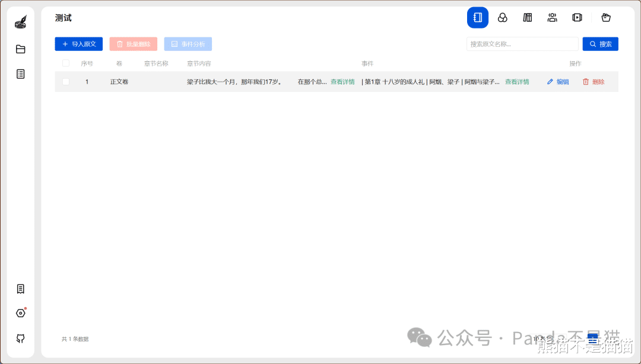The image size is (641, 364).
Task: Switch to the bookshelf library icon
Action: point(528,18)
